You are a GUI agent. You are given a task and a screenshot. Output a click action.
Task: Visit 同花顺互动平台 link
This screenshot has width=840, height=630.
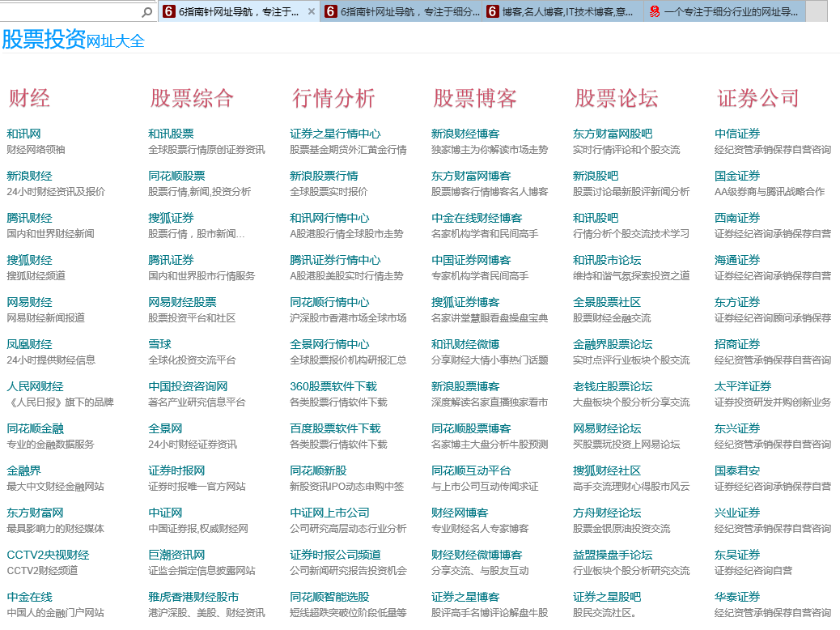[472, 470]
